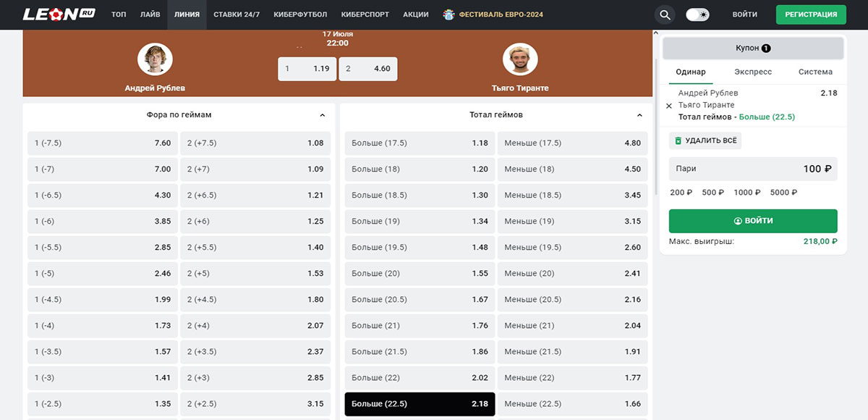This screenshot has width=868, height=420.
Task: Select handicap 1 (-7.5) at 7.60
Action: [103, 143]
